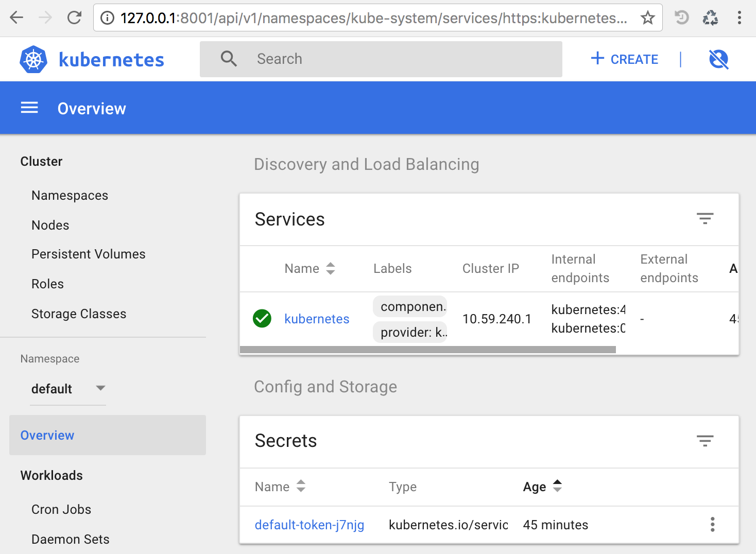Click the Services table horizontal scrollbar
756x554 pixels.
(x=428, y=350)
